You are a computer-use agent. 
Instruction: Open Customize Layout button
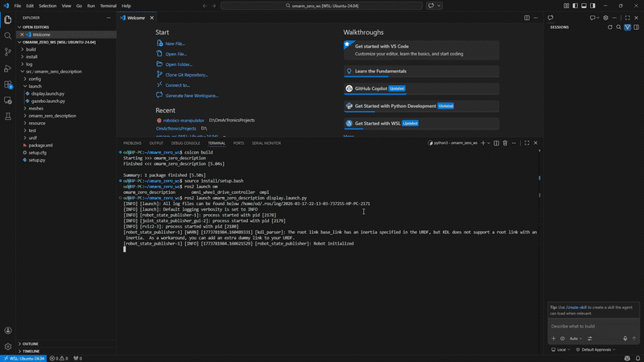click(x=567, y=6)
